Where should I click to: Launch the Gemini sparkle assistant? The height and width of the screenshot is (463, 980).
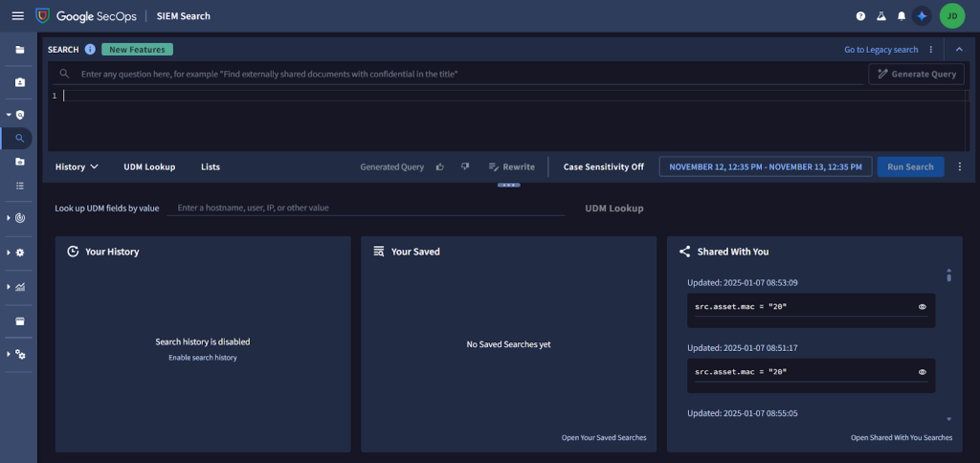[922, 16]
